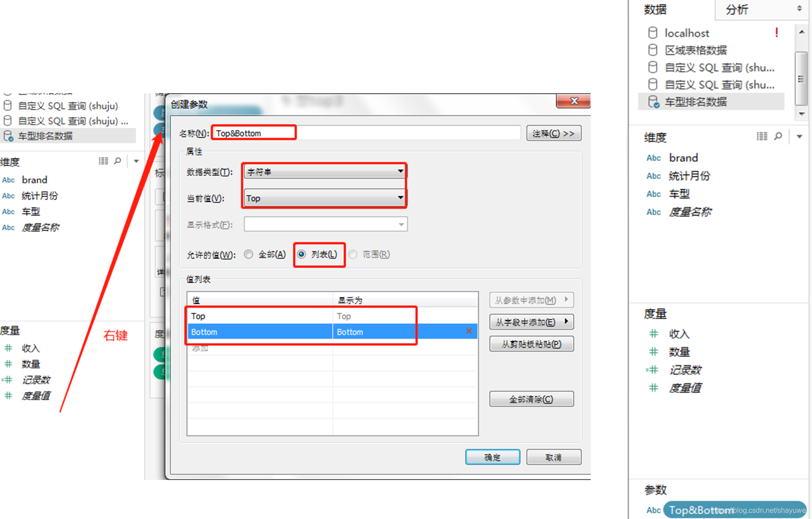Choose 列表(L) allowed values radio
The width and height of the screenshot is (812, 519).
302,254
